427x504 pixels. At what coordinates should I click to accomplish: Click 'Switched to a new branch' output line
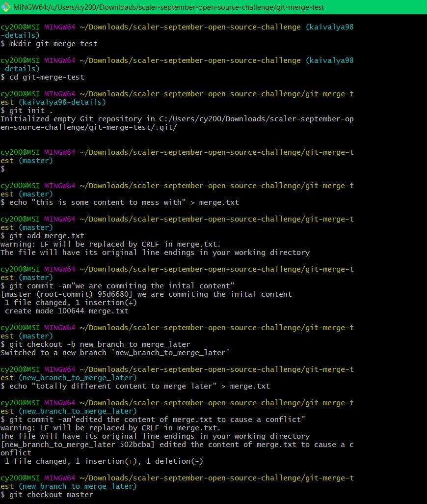[x=115, y=353]
